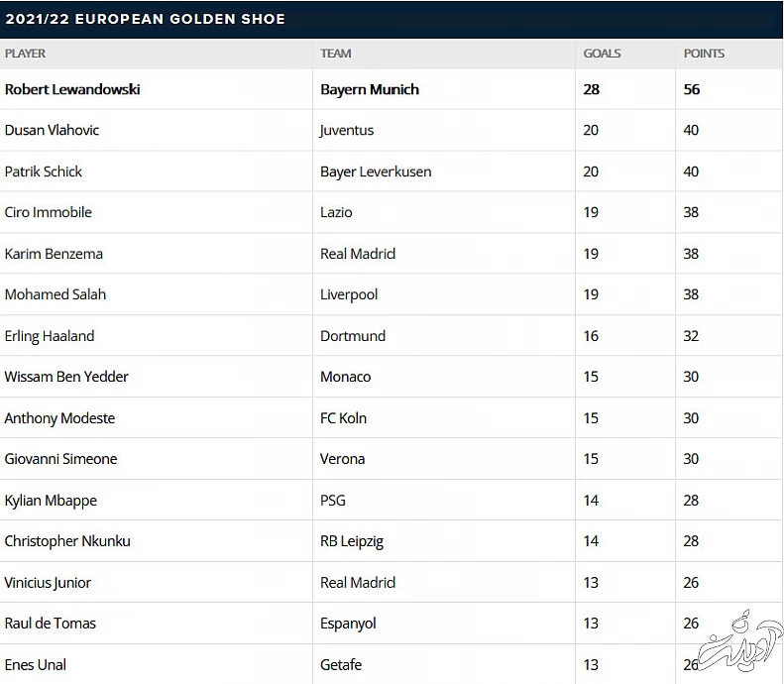Click the Karim Benzema player name
The width and height of the screenshot is (784, 684).
pos(54,254)
